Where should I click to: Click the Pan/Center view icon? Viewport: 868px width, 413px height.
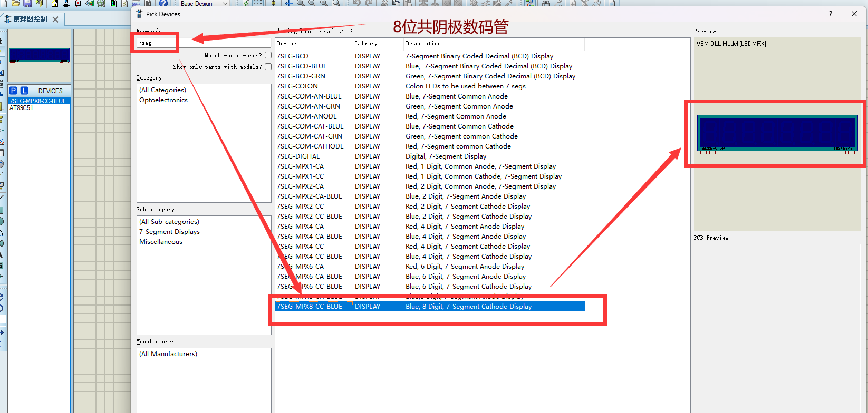[289, 3]
